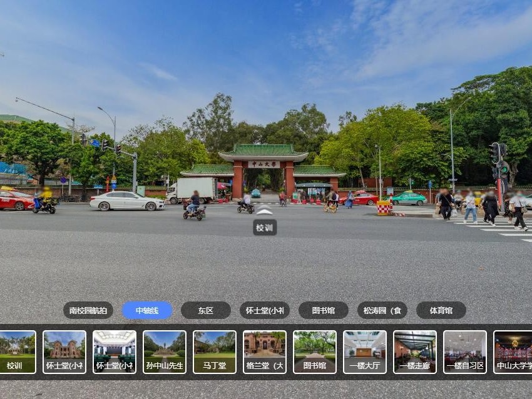Switch to the 图书馆 category tab
The height and width of the screenshot is (399, 532).
tap(324, 310)
